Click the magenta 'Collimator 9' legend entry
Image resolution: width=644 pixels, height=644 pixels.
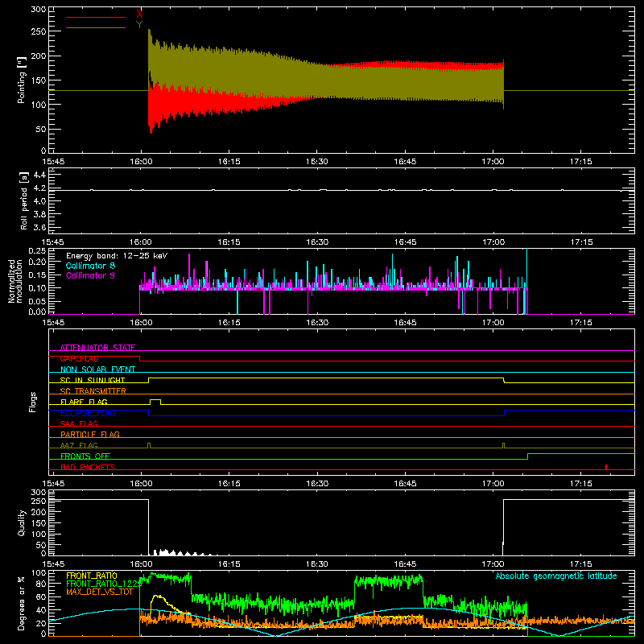90,275
